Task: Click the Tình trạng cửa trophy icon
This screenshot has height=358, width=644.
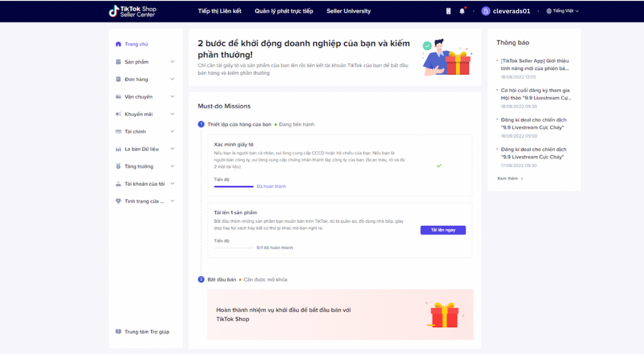Action: [119, 201]
